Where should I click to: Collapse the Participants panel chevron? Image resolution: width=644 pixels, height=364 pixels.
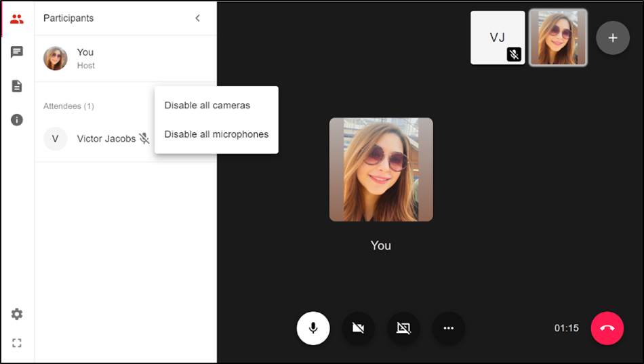197,18
